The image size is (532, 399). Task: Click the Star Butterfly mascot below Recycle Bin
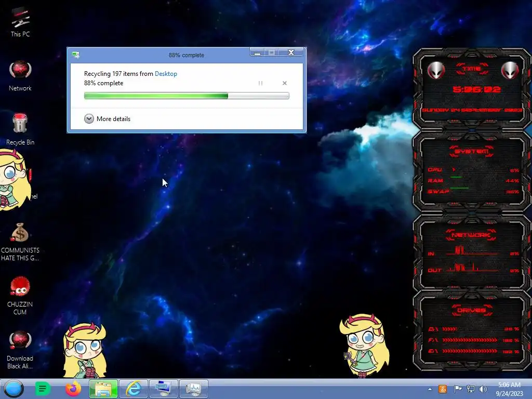click(15, 180)
